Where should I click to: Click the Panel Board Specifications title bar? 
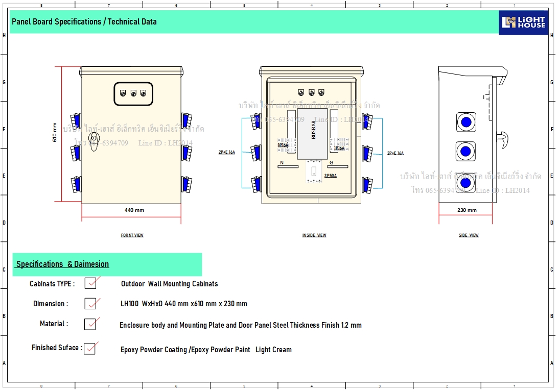pos(84,22)
